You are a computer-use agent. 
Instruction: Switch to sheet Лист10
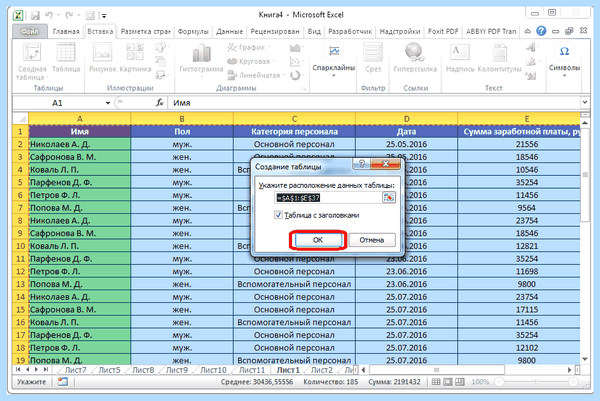[x=213, y=370]
